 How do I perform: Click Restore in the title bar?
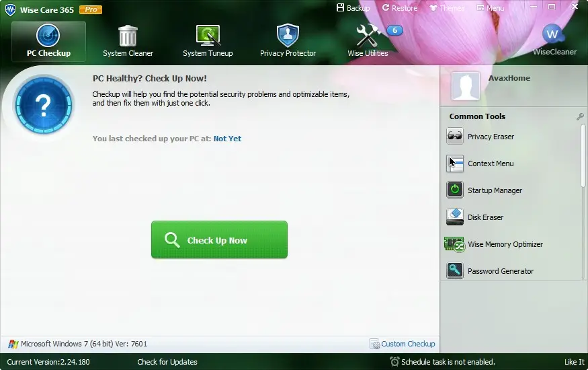(x=400, y=7)
